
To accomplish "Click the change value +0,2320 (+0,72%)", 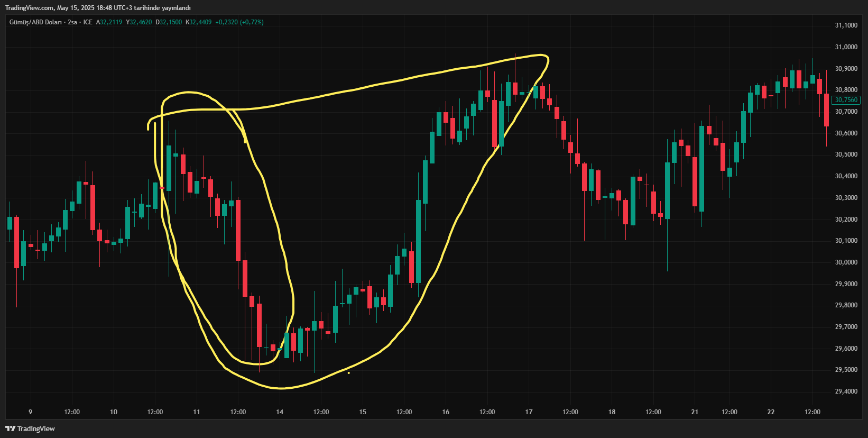I will tap(239, 22).
